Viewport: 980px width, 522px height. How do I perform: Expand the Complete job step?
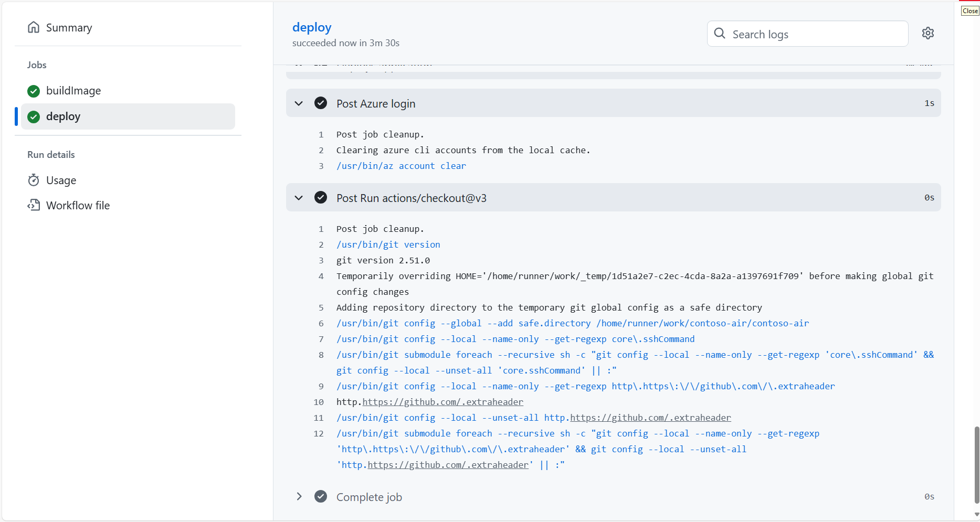pyautogui.click(x=299, y=496)
